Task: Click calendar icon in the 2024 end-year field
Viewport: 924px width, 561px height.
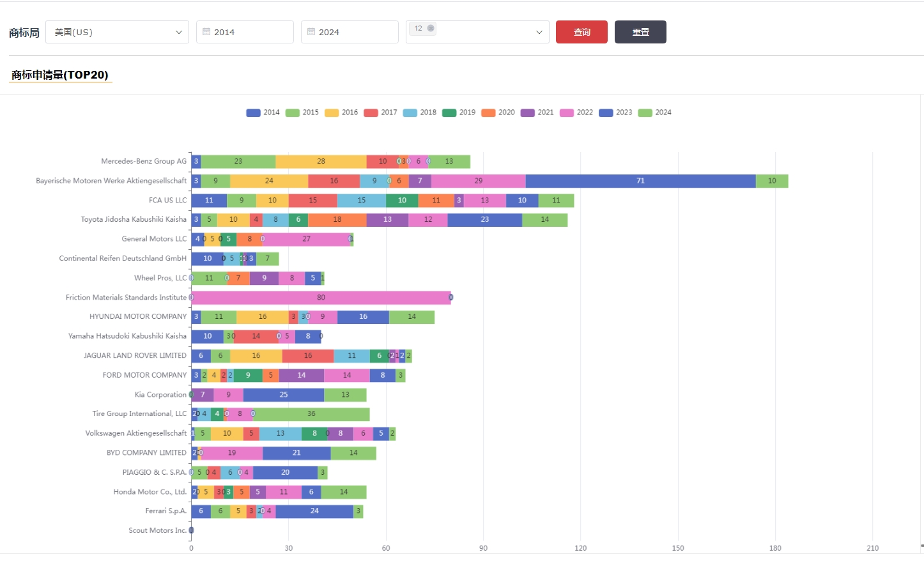Action: tap(311, 32)
